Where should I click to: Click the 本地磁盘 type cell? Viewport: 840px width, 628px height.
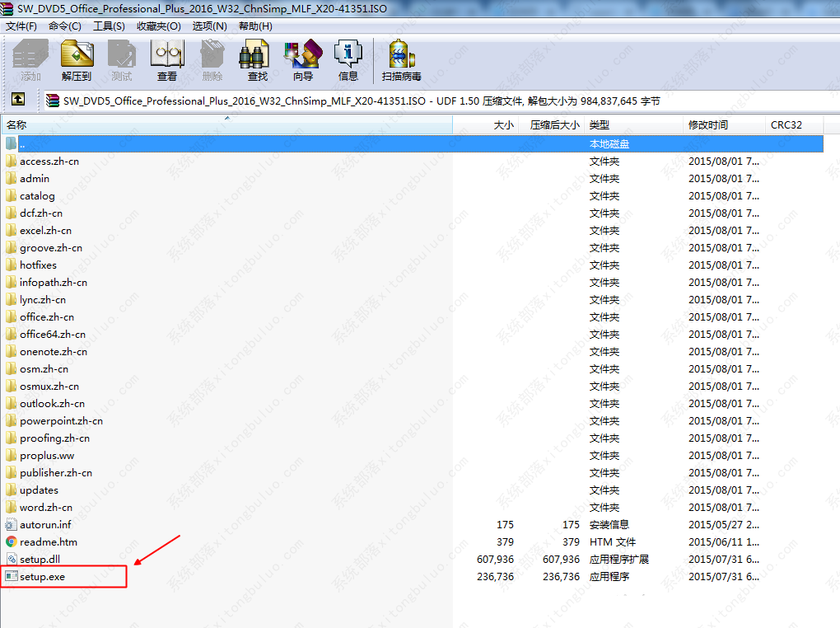pyautogui.click(x=609, y=143)
